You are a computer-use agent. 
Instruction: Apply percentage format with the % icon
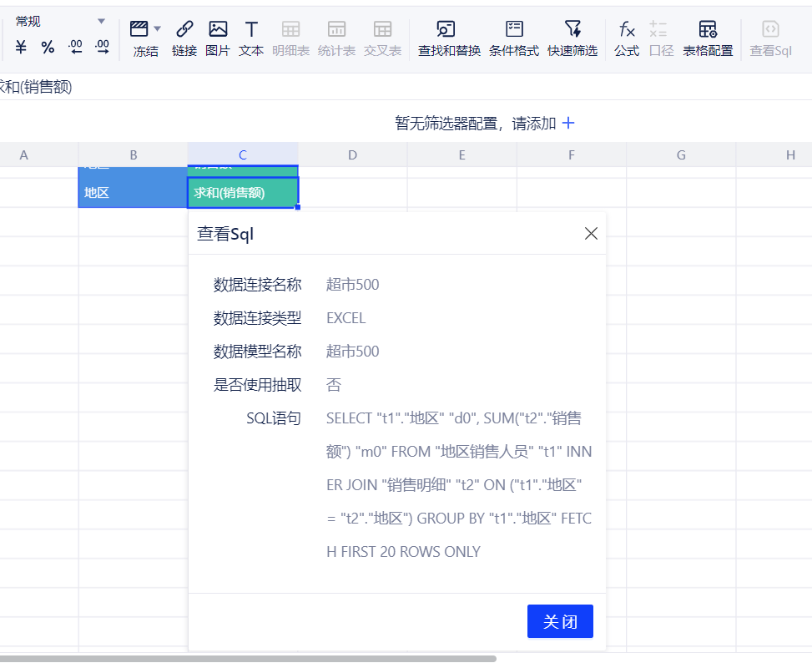tap(48, 48)
